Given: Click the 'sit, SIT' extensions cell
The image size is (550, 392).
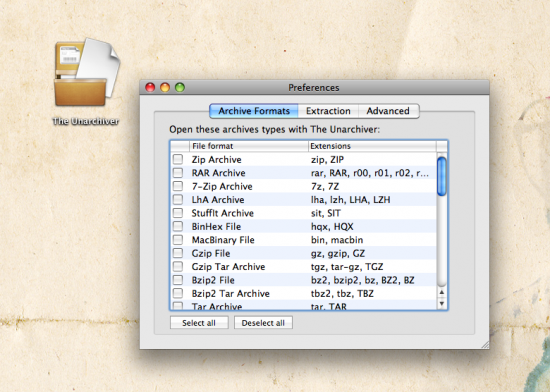Looking at the screenshot, I should [x=326, y=213].
